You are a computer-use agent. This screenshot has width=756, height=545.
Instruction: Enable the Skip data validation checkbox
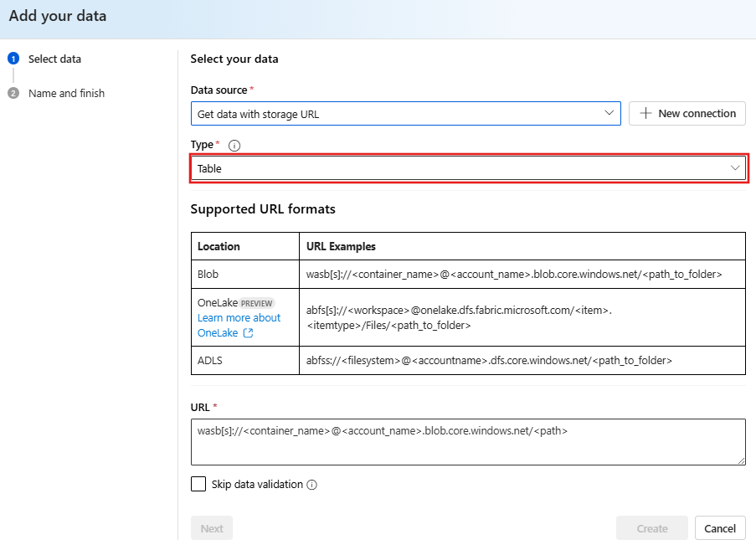[x=198, y=483]
